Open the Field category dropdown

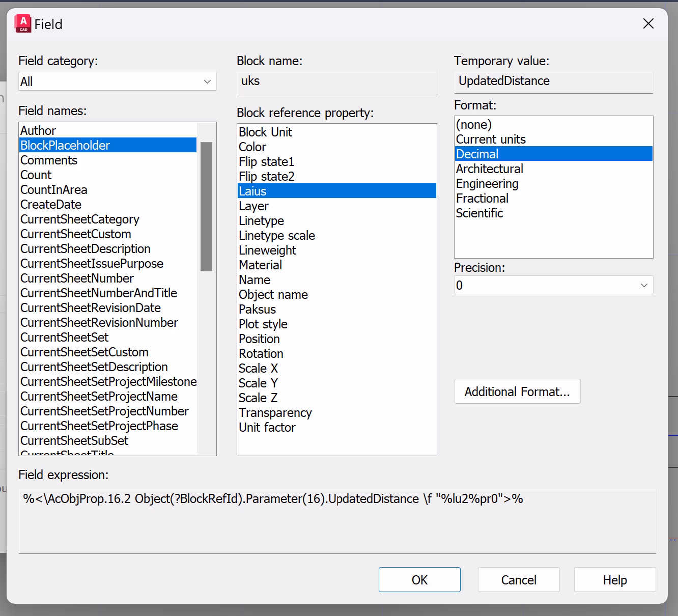point(117,81)
